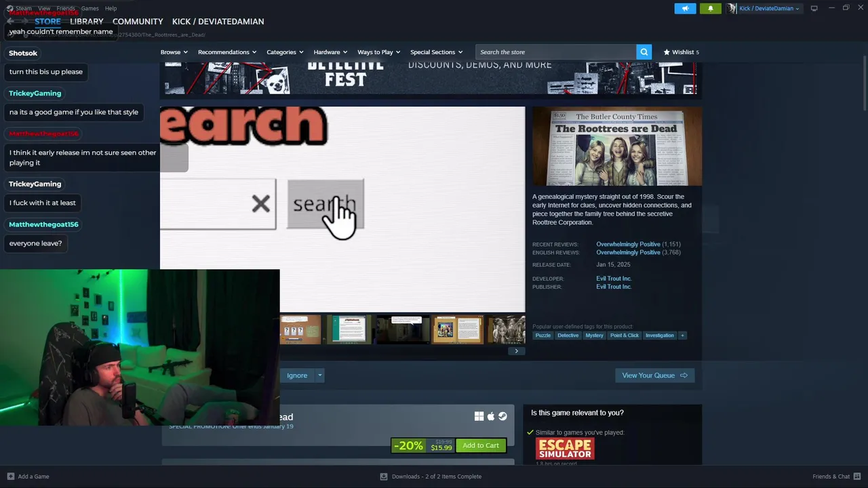
Task: Click 'Downloads - 2 of 2 Items Complete' text
Action: [437, 476]
